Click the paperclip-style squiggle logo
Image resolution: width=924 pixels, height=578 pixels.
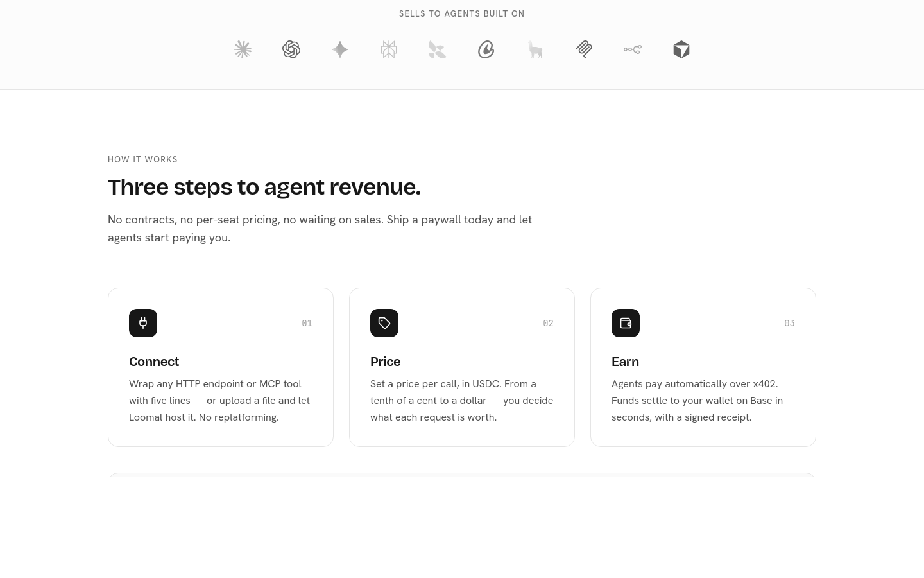pyautogui.click(x=584, y=49)
